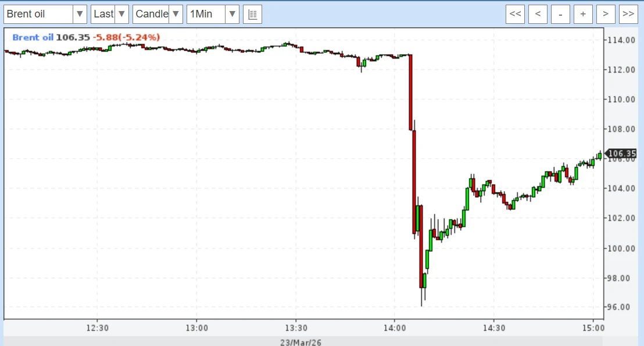Click the -5.88(-5.24%) change value
This screenshot has width=644, height=346.
126,37
